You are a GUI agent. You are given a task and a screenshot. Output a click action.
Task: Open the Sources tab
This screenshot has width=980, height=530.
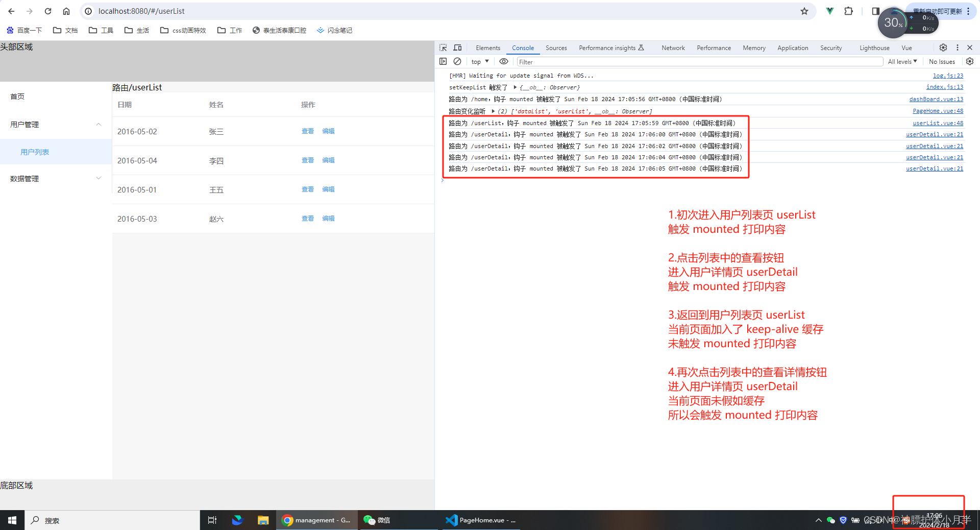point(556,48)
